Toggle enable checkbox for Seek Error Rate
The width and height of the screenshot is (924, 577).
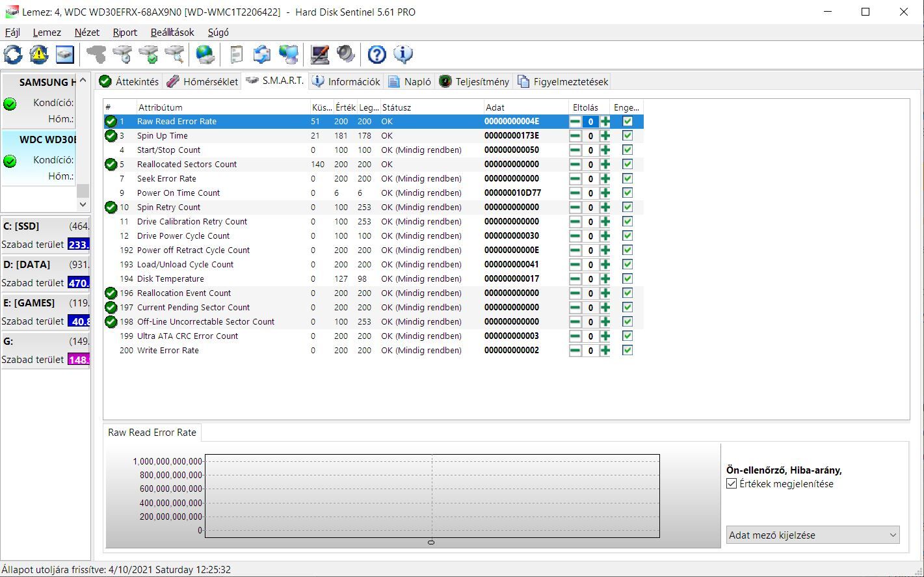(627, 179)
